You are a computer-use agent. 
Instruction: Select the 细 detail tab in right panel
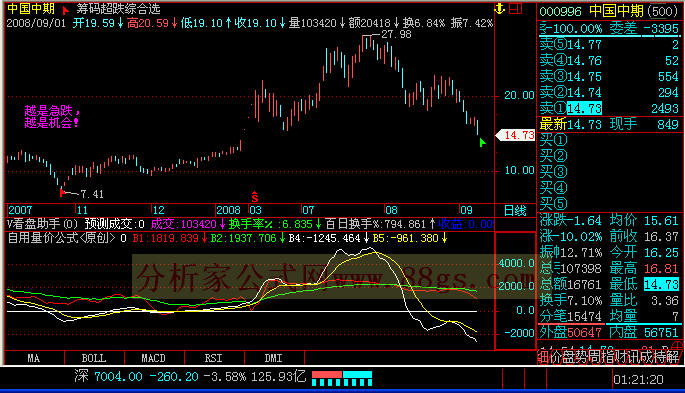[x=543, y=358]
